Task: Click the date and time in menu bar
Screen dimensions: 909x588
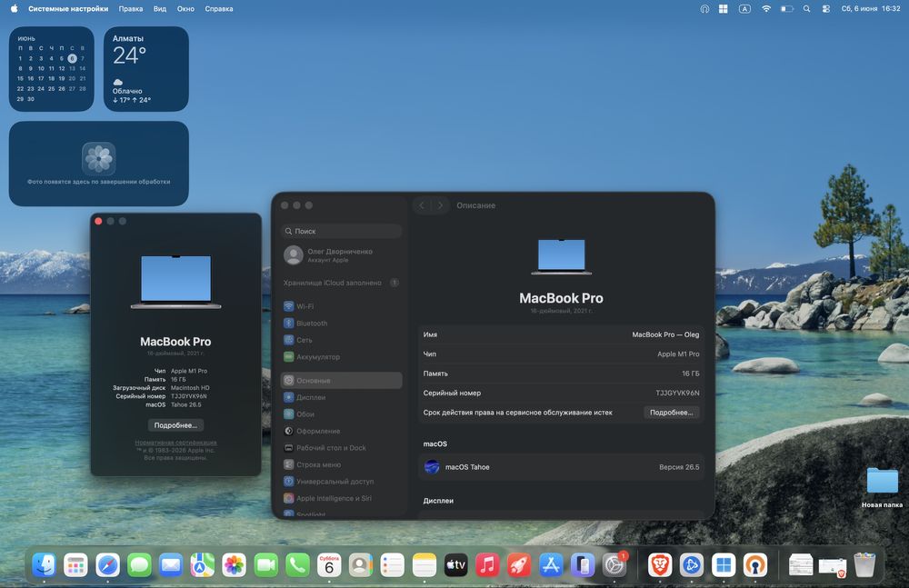Action: (870, 9)
